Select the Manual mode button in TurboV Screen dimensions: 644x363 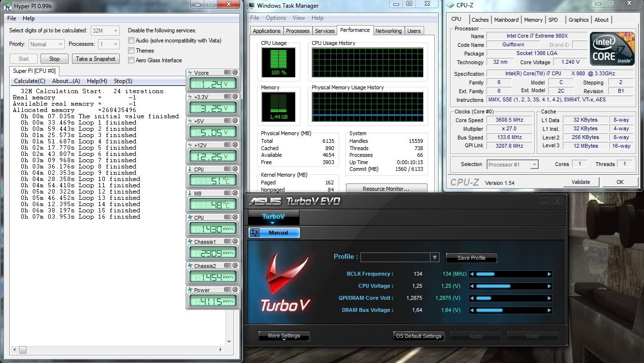[x=274, y=233]
